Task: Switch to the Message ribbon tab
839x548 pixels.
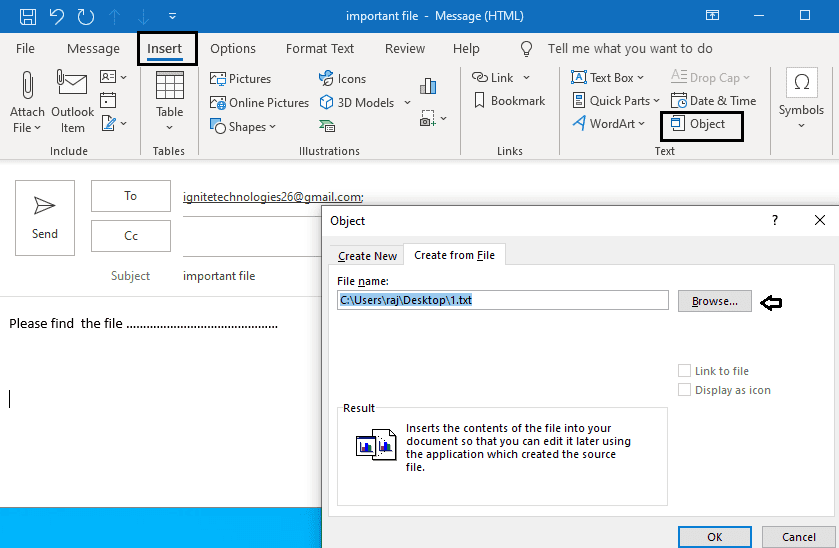Action: (93, 49)
